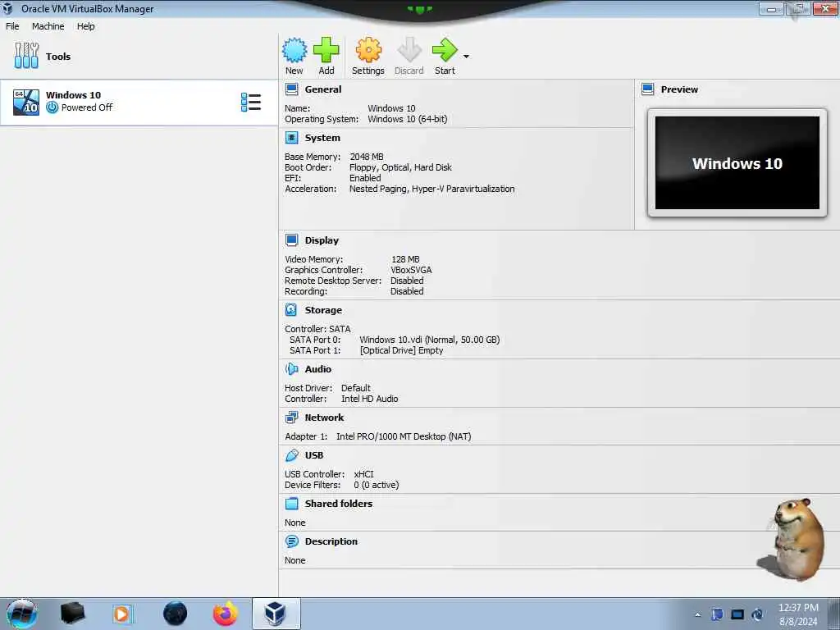
Task: Click the Intel PRO/1000 MT Desktop adapter text
Action: point(404,436)
